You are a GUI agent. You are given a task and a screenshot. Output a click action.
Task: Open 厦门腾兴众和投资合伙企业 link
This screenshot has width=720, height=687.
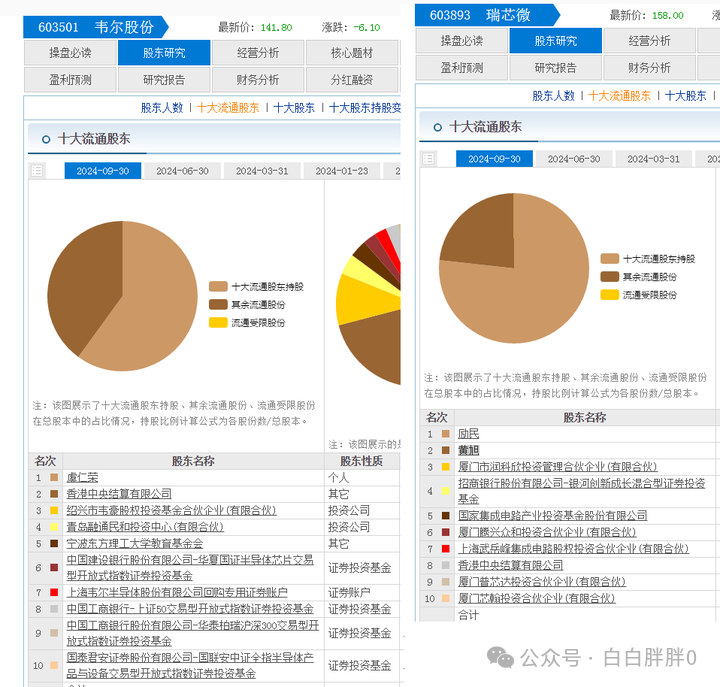[547, 532]
